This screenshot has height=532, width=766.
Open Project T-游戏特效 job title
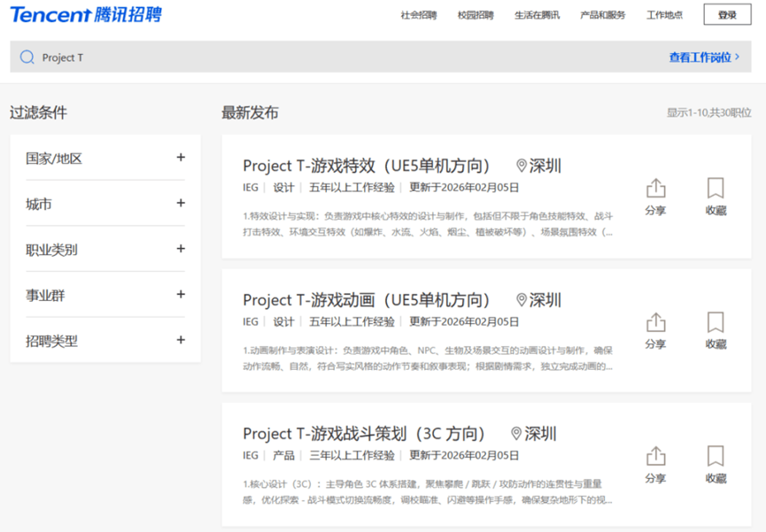click(x=367, y=166)
